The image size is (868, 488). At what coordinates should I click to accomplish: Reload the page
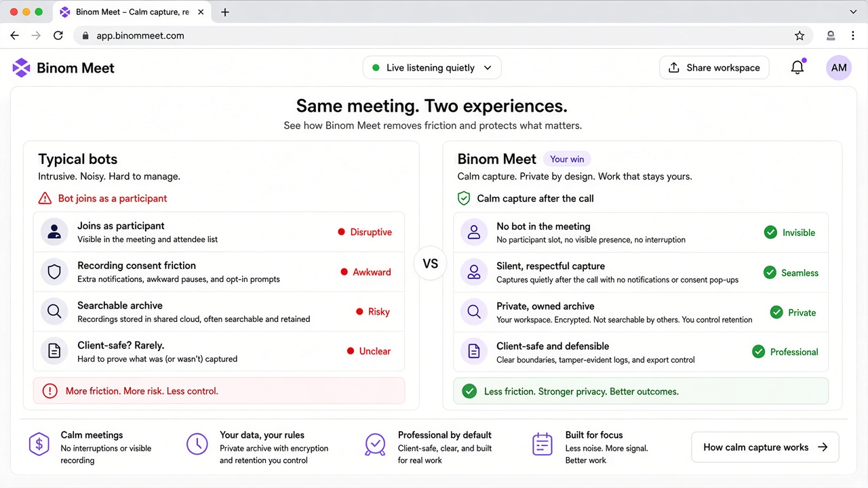[58, 36]
